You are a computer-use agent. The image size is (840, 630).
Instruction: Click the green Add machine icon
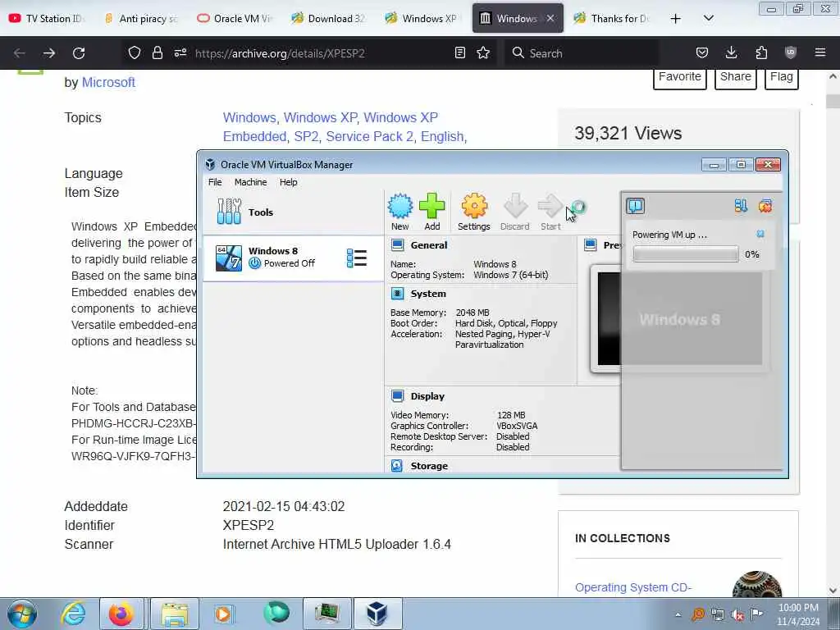point(431,212)
